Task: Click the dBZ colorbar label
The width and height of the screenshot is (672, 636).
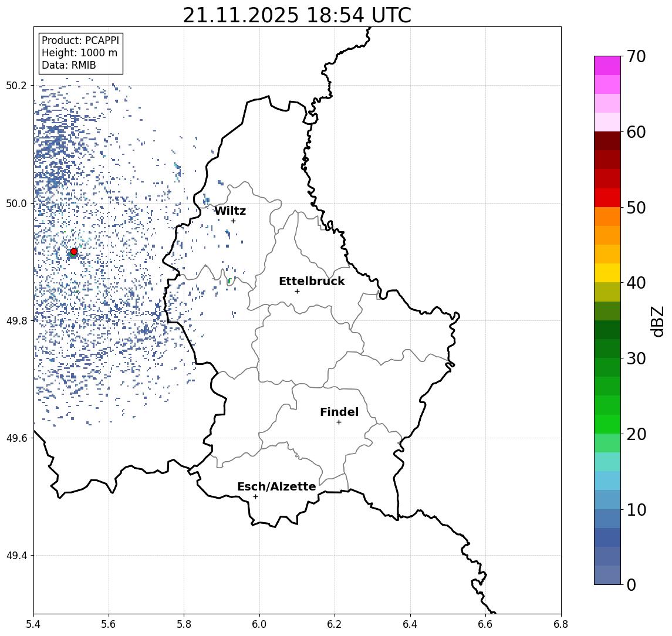Action: [657, 322]
